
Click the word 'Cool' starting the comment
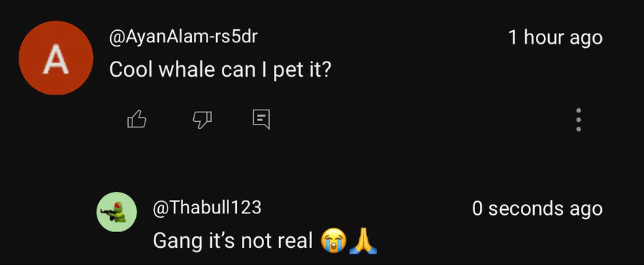[x=132, y=70]
